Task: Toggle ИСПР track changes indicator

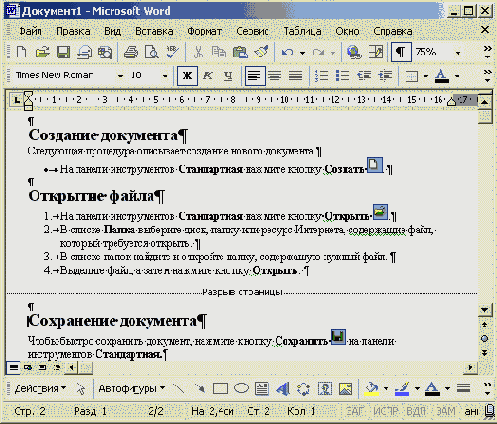Action: [x=386, y=411]
